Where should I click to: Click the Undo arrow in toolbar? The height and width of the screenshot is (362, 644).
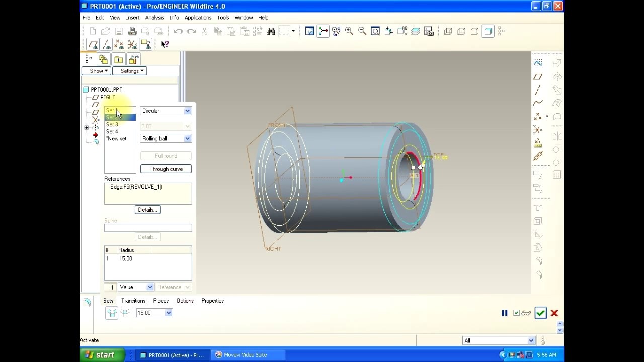(x=178, y=31)
